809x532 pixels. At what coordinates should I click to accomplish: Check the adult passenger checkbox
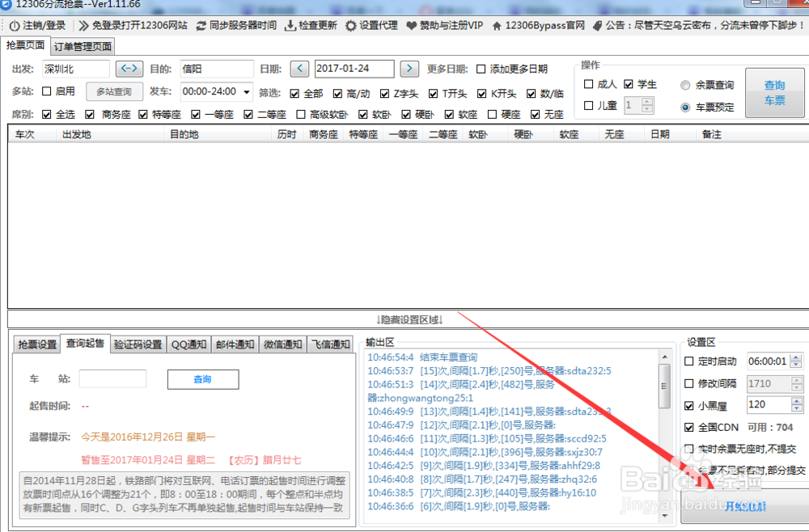coord(588,84)
